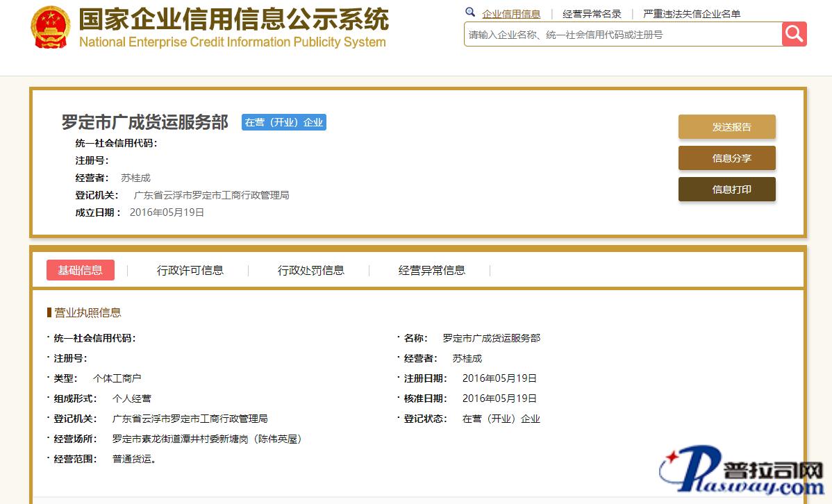Click the 在营（开业）企业 status badge
832x504 pixels.
point(284,122)
